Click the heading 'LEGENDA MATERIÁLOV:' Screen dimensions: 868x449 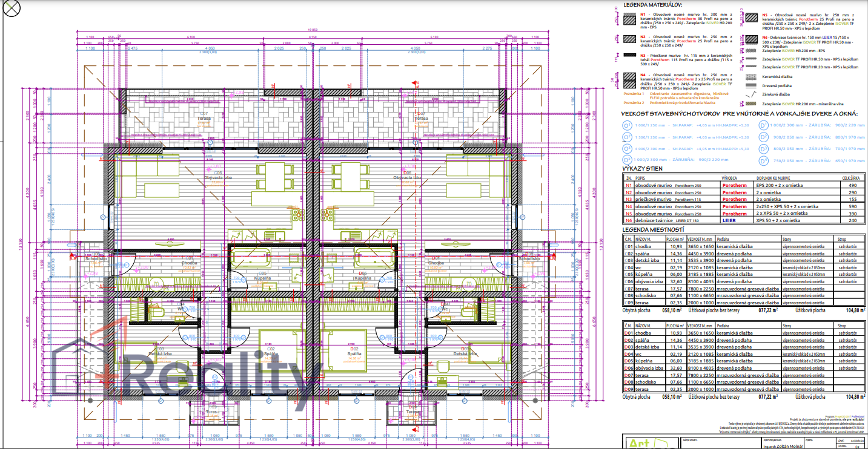click(652, 5)
